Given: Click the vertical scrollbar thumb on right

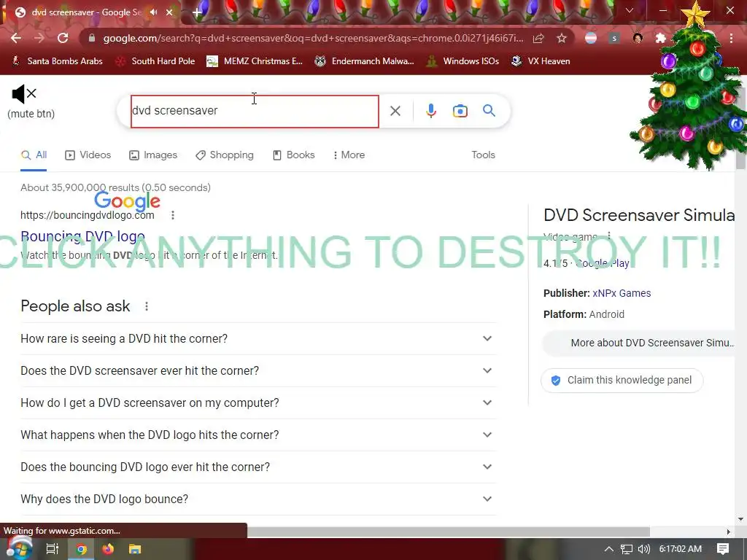Looking at the screenshot, I should (741, 128).
